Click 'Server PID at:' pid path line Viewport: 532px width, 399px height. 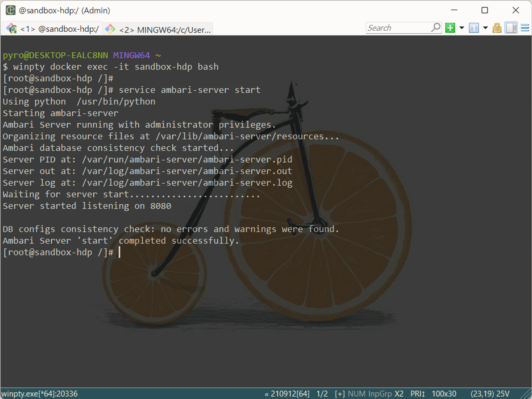coord(147,160)
